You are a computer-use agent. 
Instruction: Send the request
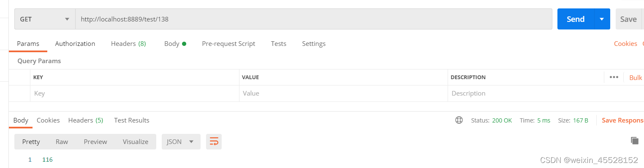[576, 19]
